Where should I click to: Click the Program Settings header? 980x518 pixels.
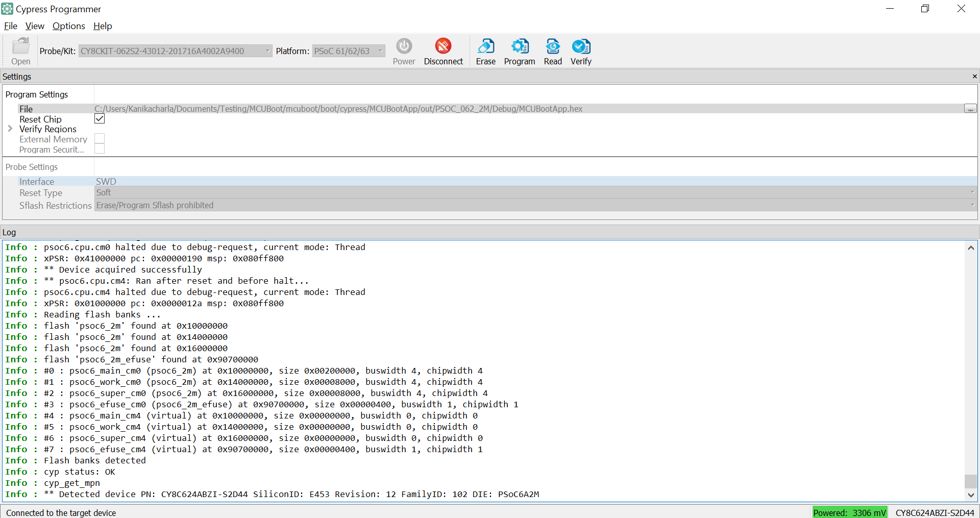point(37,94)
